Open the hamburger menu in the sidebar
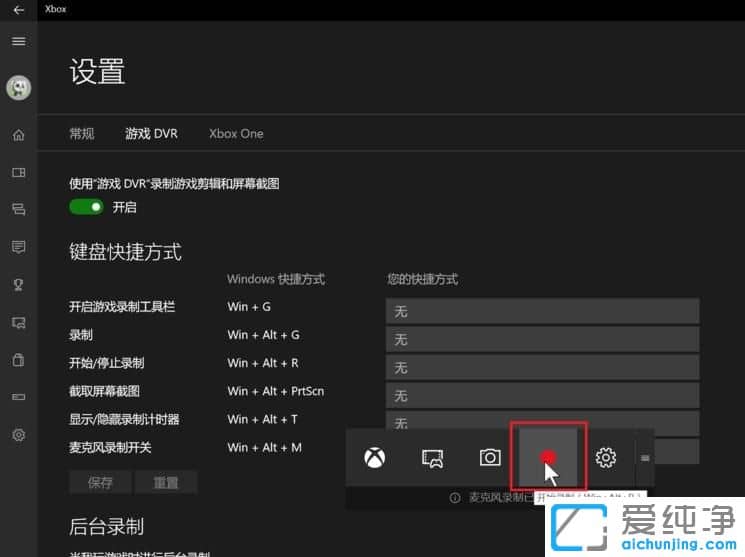Image resolution: width=745 pixels, height=557 pixels. point(19,41)
